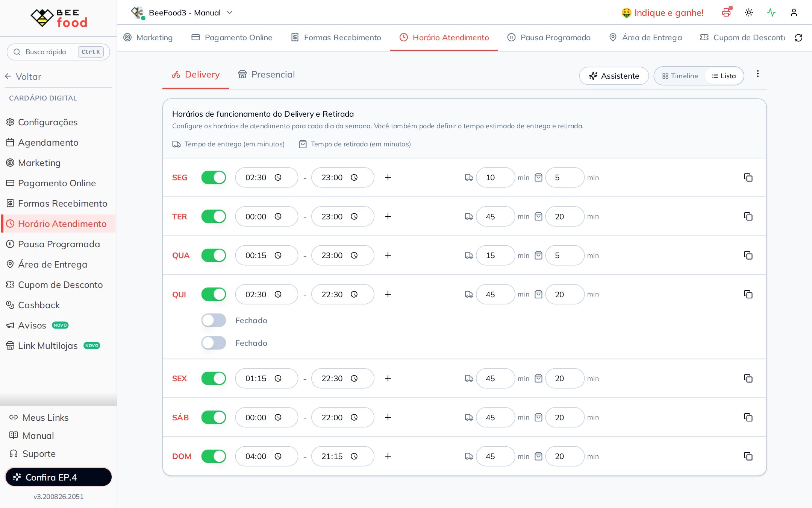Select Delivery tab

[195, 75]
